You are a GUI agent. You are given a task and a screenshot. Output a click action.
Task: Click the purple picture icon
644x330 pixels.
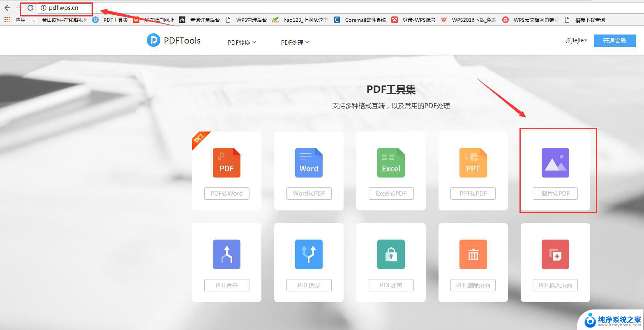point(555,163)
